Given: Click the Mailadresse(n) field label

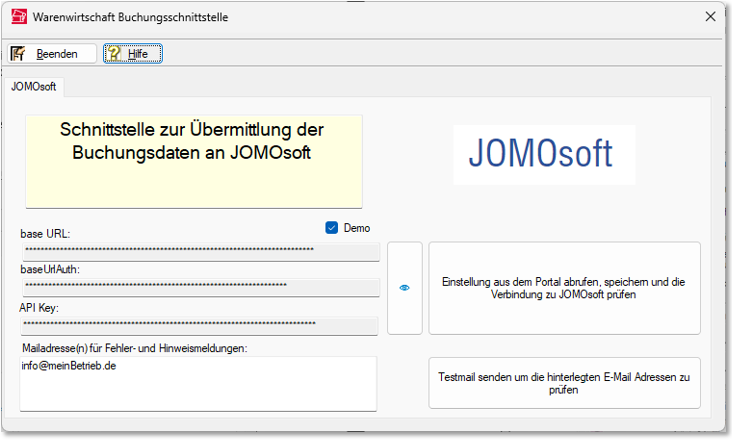Looking at the screenshot, I should coord(133,348).
